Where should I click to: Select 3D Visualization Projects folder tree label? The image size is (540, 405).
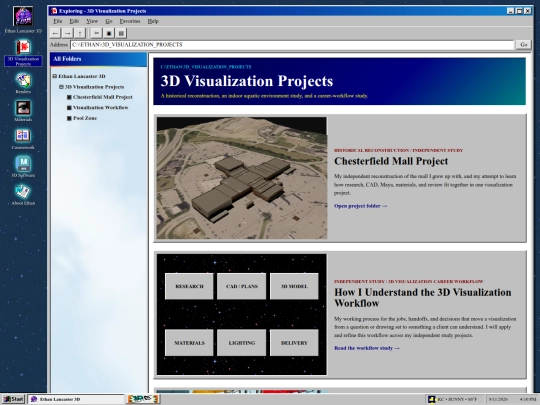(x=94, y=87)
